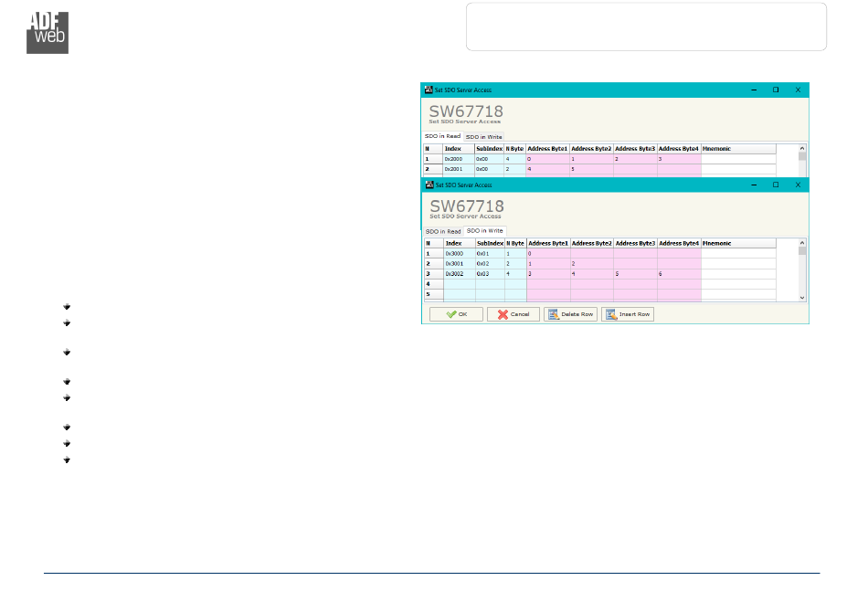Click Address Byte4 cell of the 0x3002 row
Screen dimensions: 868x602
[679, 274]
